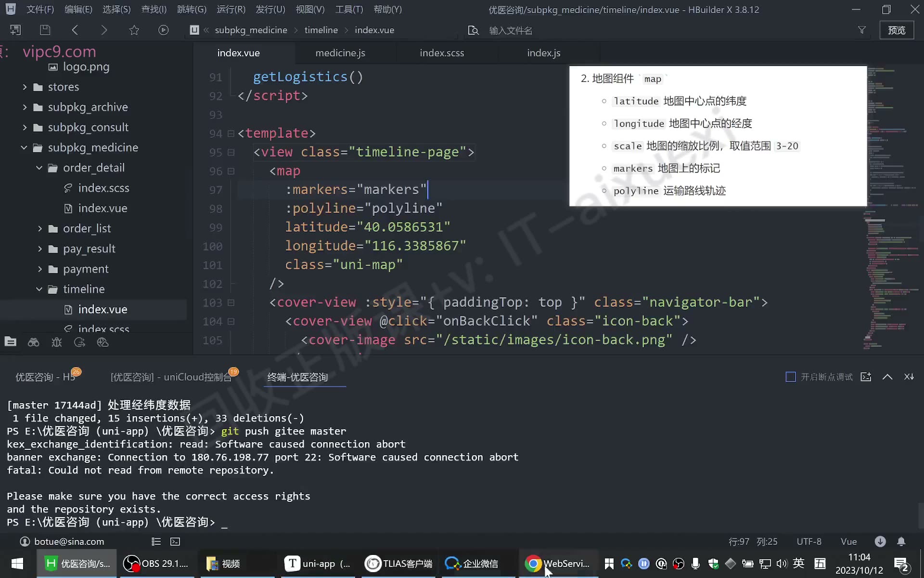The height and width of the screenshot is (578, 924).
Task: Click the 预览 preview button
Action: (897, 30)
